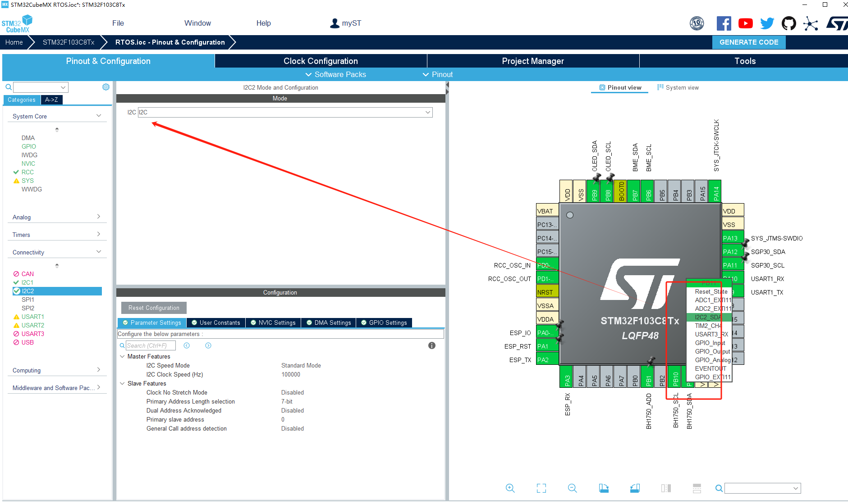Open the ST YouTube channel
The width and height of the screenshot is (848, 504).
pyautogui.click(x=745, y=23)
